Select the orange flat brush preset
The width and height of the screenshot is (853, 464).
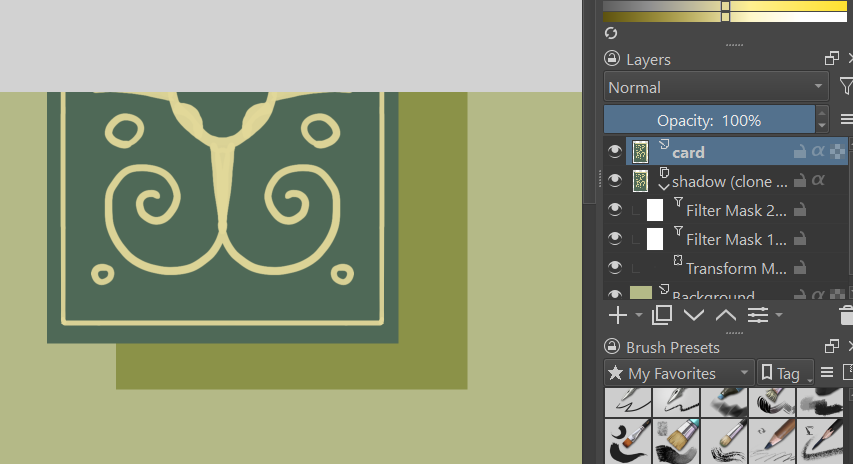(628, 441)
